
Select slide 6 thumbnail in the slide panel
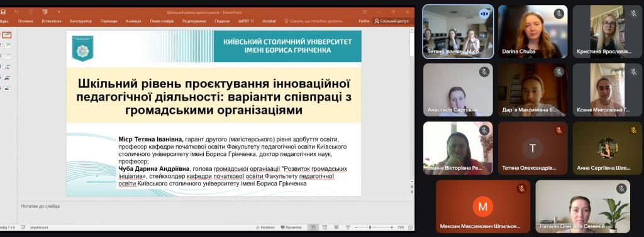click(x=7, y=88)
